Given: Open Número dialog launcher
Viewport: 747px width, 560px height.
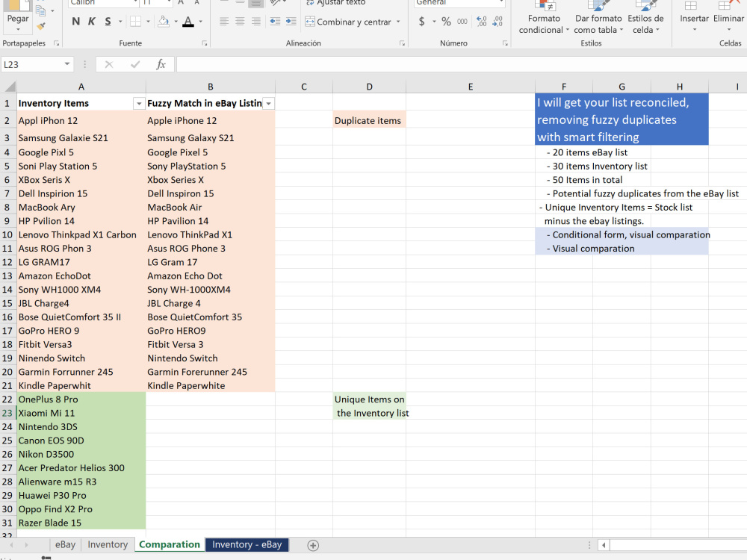Looking at the screenshot, I should pos(505,43).
